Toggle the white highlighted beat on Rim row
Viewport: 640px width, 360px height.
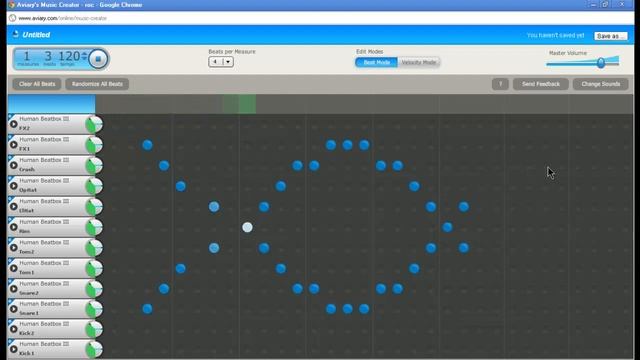tap(247, 227)
